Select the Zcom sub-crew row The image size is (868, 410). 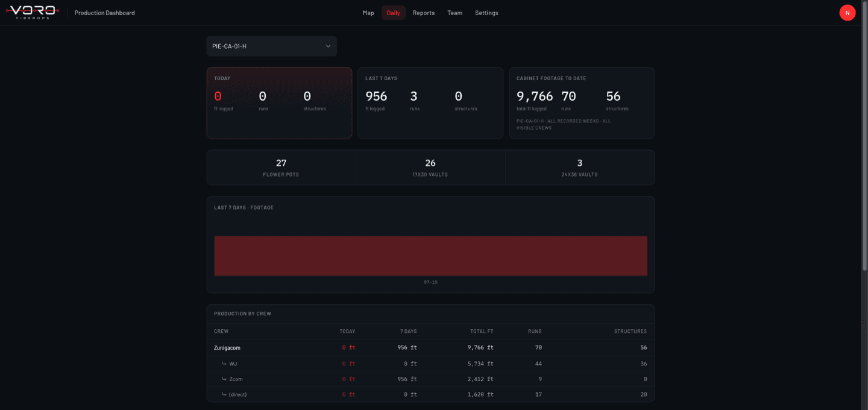point(430,379)
